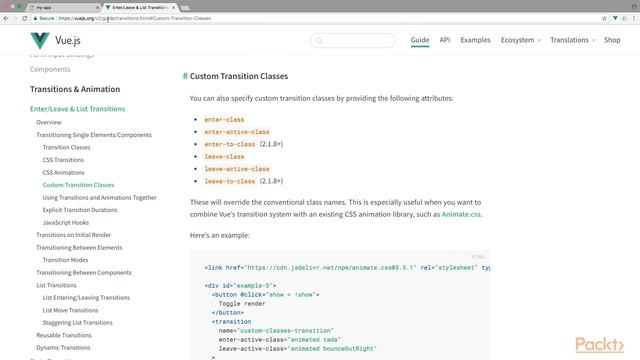Image resolution: width=640 pixels, height=360 pixels.
Task: Open the API nav item
Action: pyautogui.click(x=444, y=40)
